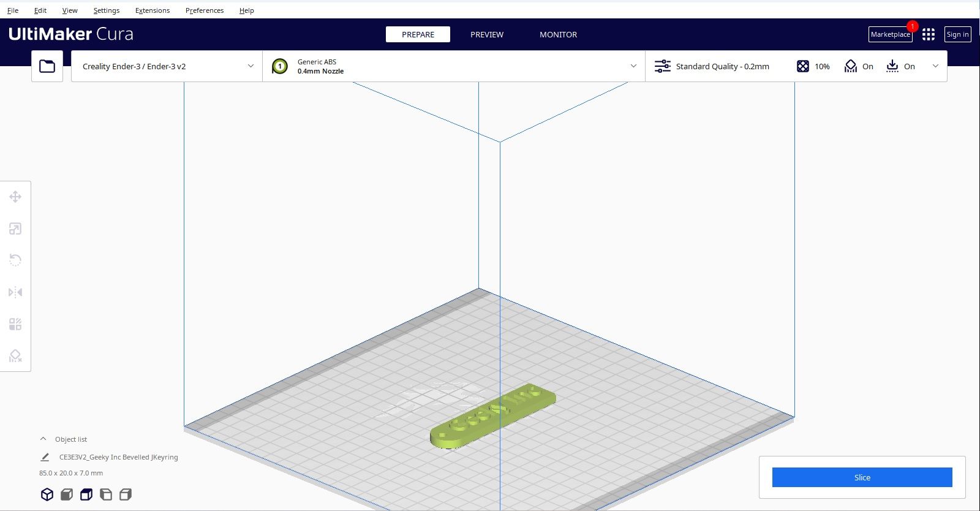Viewport: 980px width, 511px height.
Task: Click the print settings sliders icon
Action: coord(663,66)
